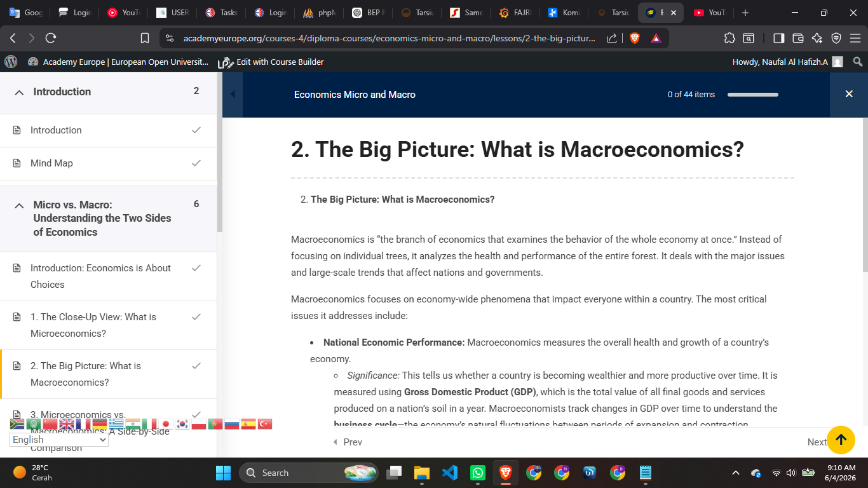Select the German flag translation icon
Screen dimensions: 868x488
point(100,424)
